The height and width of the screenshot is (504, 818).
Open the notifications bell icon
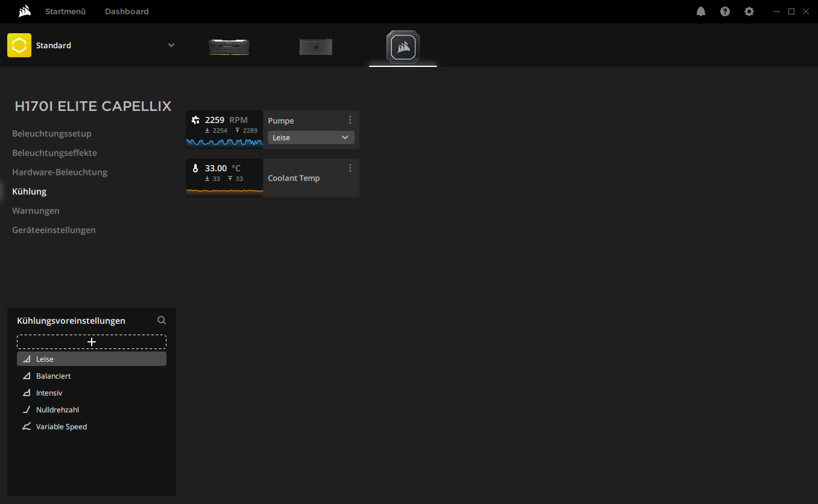(701, 11)
